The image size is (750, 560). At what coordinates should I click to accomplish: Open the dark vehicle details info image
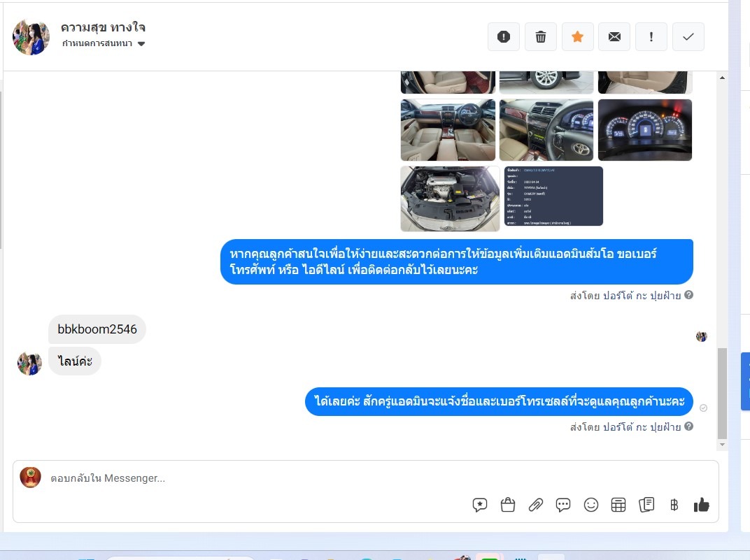[553, 196]
